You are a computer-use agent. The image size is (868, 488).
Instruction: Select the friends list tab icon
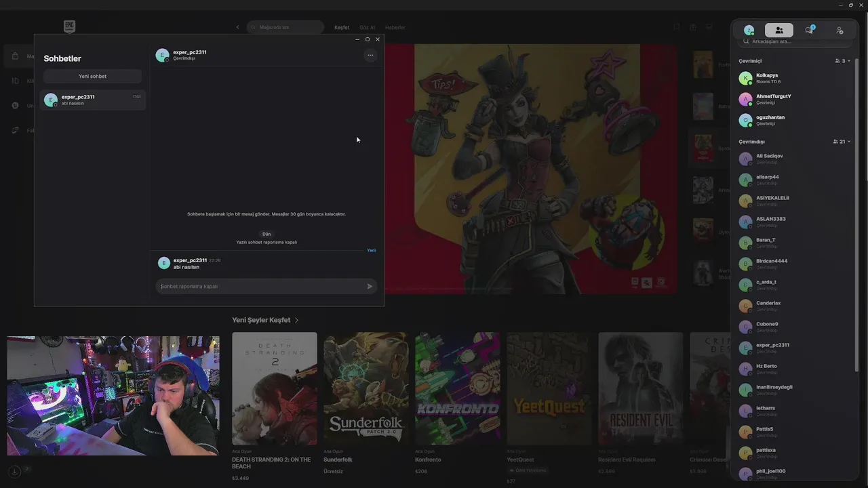pyautogui.click(x=779, y=30)
